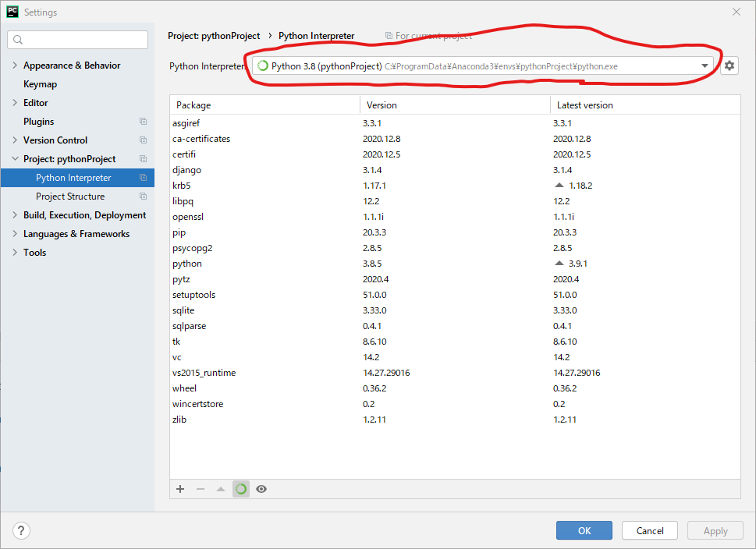Screen dimensions: 756x549
Task: Collapse the Project: pythonProject section
Action: pyautogui.click(x=15, y=158)
